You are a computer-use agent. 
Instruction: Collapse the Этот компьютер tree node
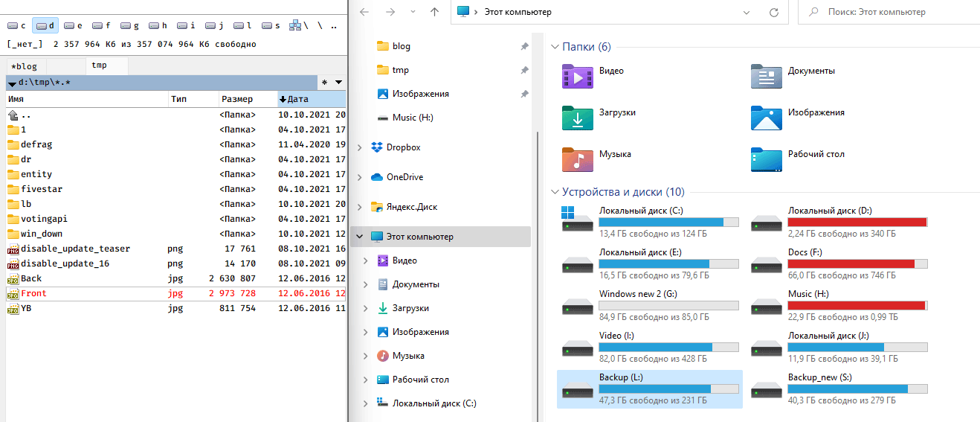pos(360,237)
